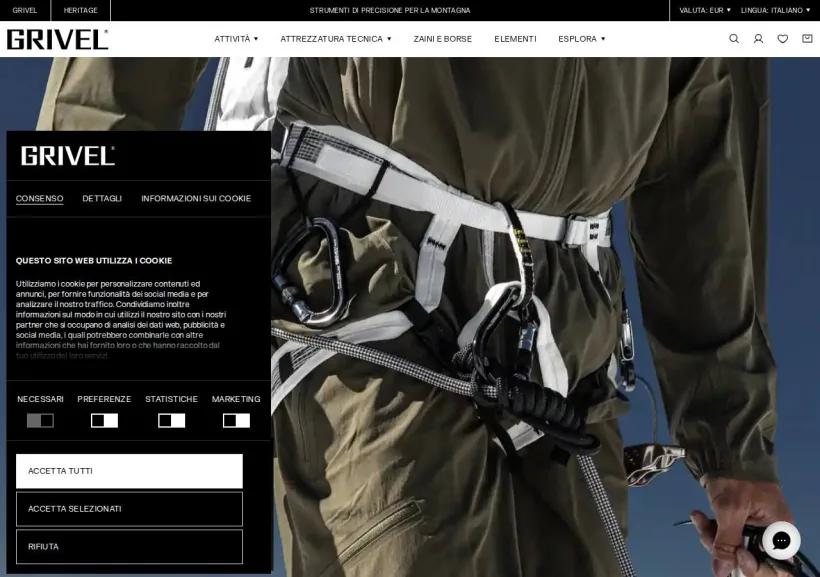Open the Valuta: EUR currency dropdown
Viewport: 820px width, 577px height.
705,10
